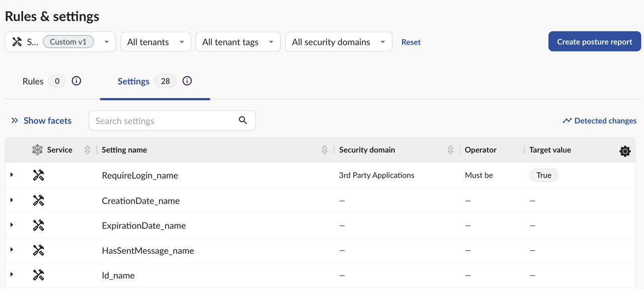
Task: Open the All security domains dropdown
Action: [x=338, y=42]
